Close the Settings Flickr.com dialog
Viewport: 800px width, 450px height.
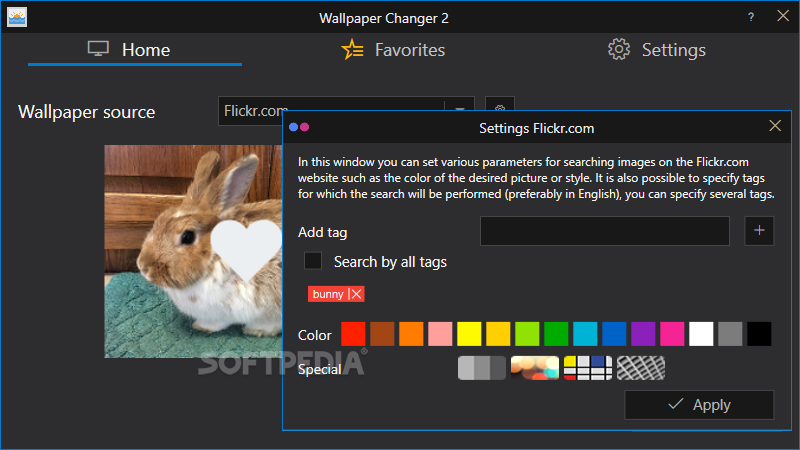(x=775, y=126)
